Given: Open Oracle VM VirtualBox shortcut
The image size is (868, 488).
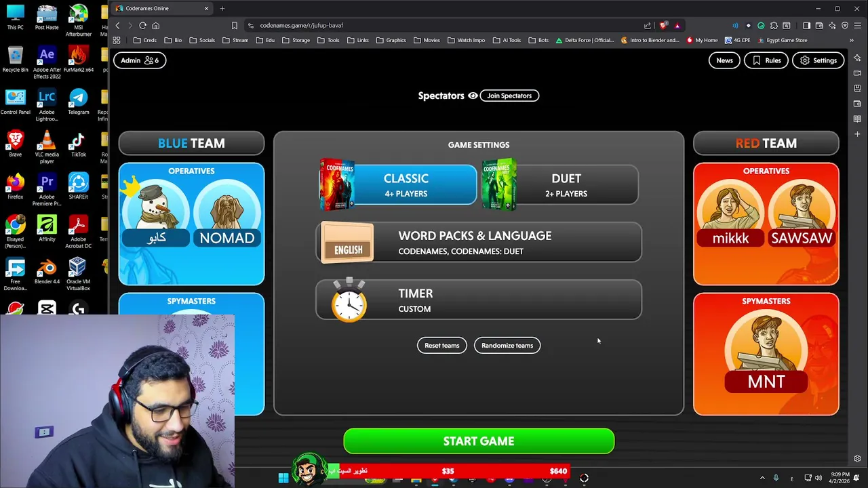Looking at the screenshot, I should (x=78, y=274).
